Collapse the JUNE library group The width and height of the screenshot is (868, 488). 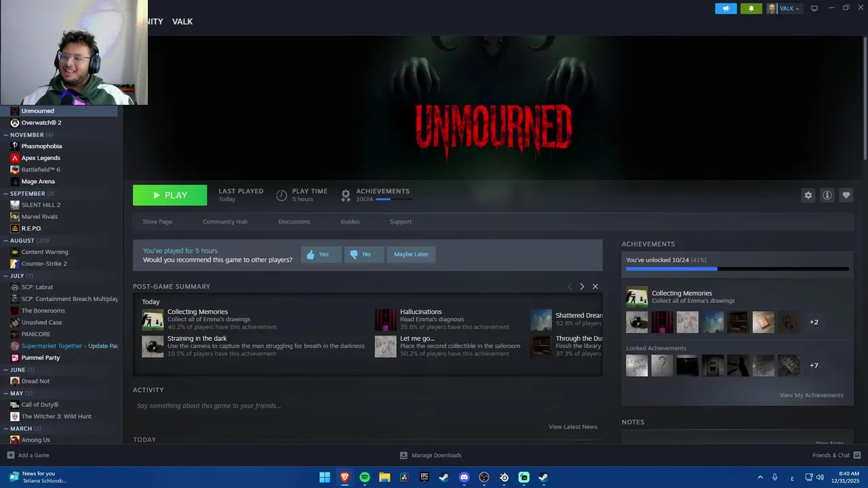6,370
